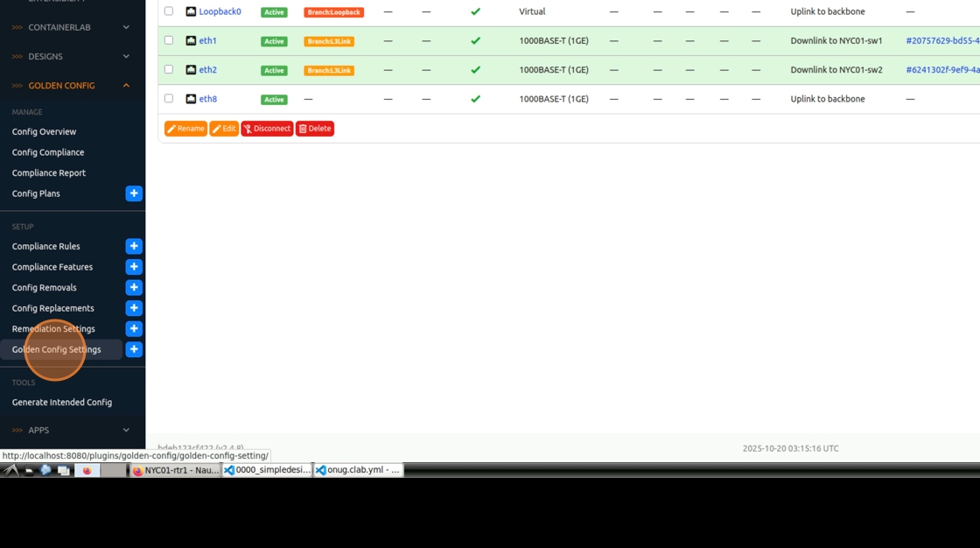The width and height of the screenshot is (980, 548).
Task: Select the checkbox for Loopback0
Action: click(169, 11)
